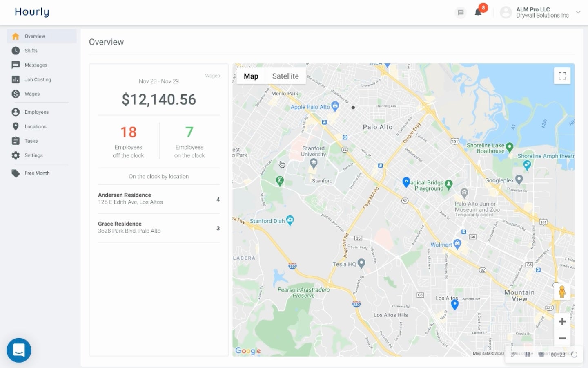Open the Overview page from the sidebar

(41, 36)
